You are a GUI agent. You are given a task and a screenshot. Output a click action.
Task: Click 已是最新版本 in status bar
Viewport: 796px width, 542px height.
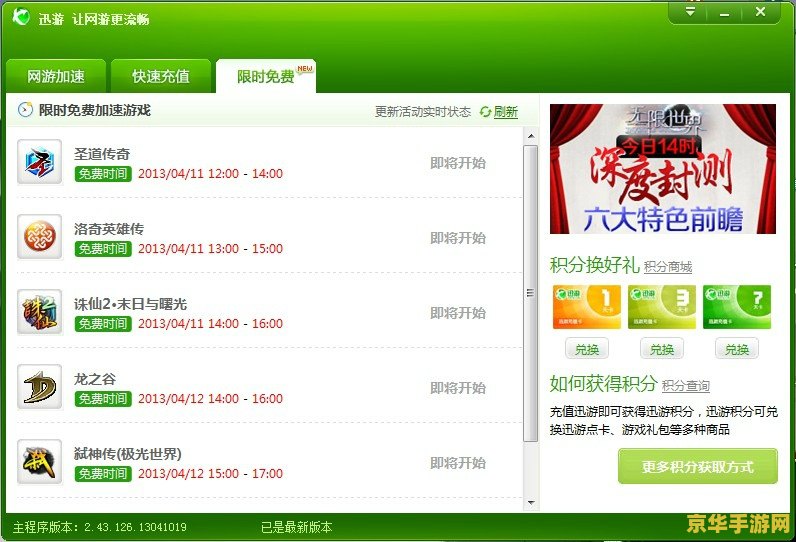point(296,527)
